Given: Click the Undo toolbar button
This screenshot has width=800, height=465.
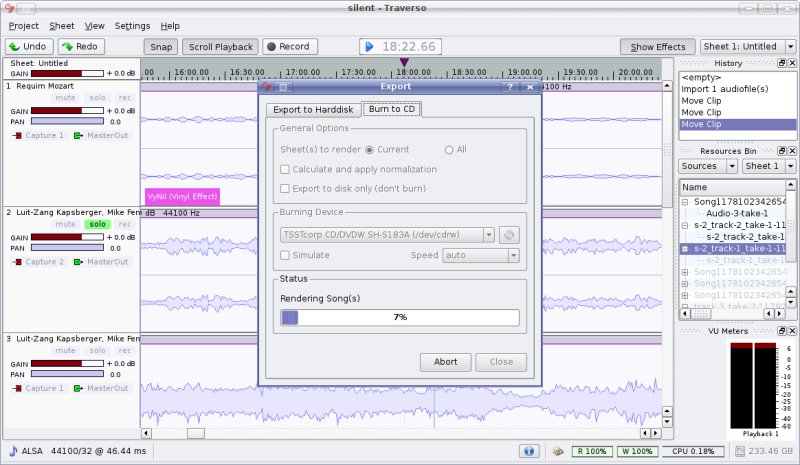Looking at the screenshot, I should (29, 46).
